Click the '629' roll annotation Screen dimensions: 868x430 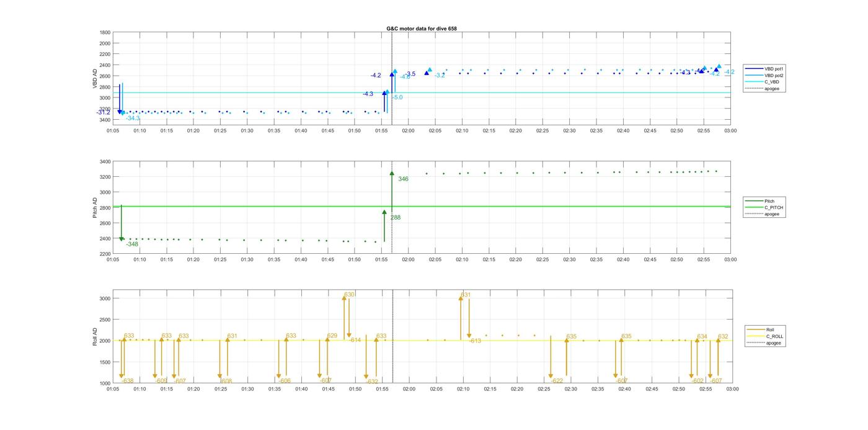click(332, 336)
